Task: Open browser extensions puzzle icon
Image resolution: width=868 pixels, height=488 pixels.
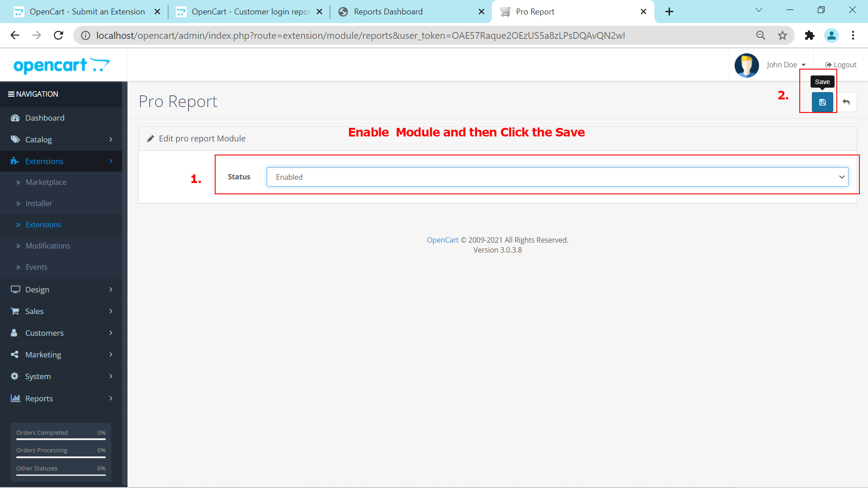Action: (810, 35)
